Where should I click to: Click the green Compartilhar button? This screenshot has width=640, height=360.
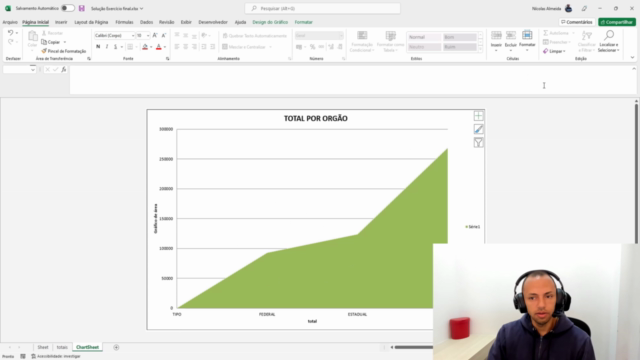pos(617,22)
